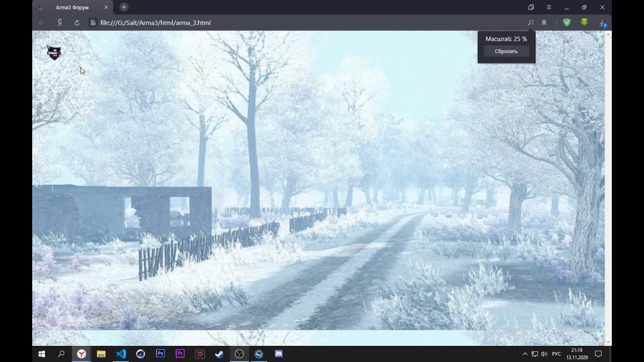Open the green shield protection icon
The width and height of the screenshot is (644, 362).
pos(567,23)
